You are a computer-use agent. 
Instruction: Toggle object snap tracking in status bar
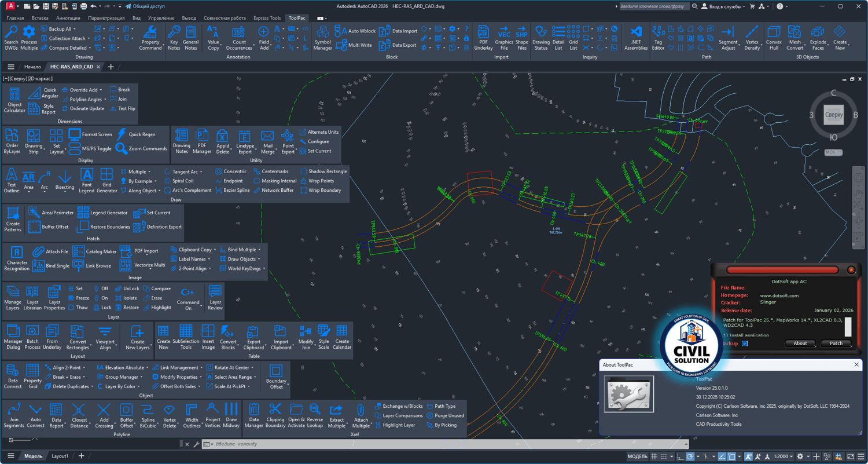click(723, 456)
